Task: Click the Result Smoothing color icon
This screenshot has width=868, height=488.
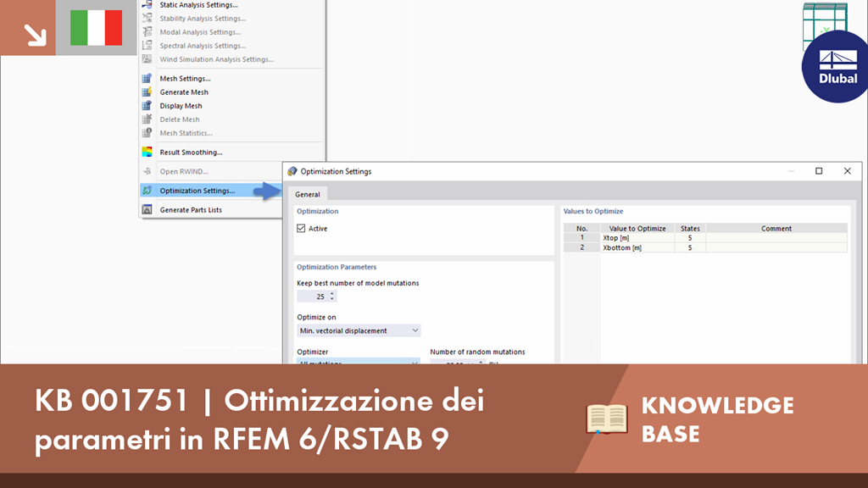Action: [147, 152]
